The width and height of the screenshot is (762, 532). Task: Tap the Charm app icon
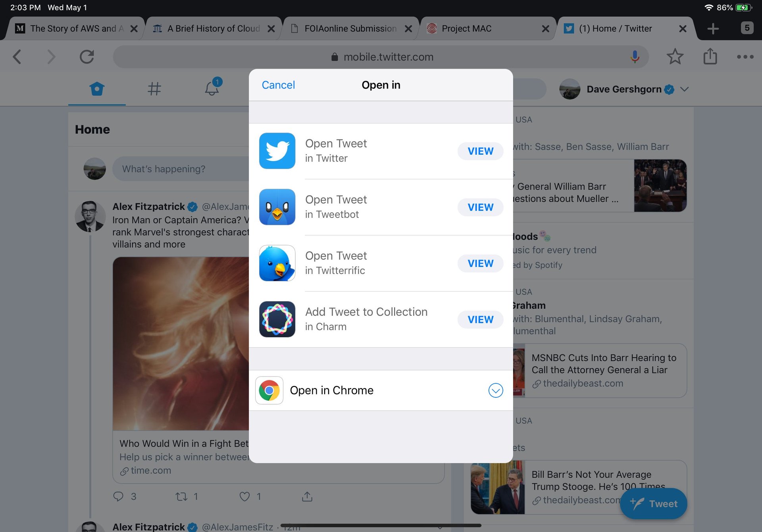coord(277,319)
